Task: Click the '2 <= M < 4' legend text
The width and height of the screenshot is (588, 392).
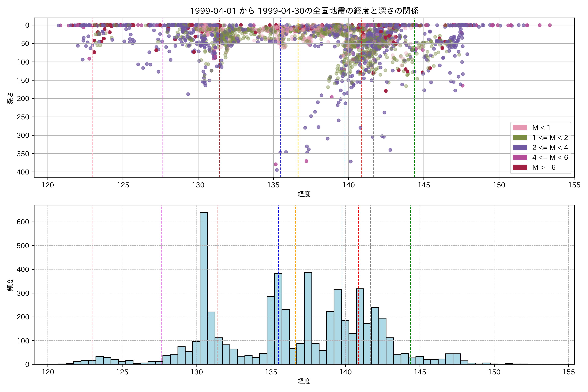Action: (550, 147)
